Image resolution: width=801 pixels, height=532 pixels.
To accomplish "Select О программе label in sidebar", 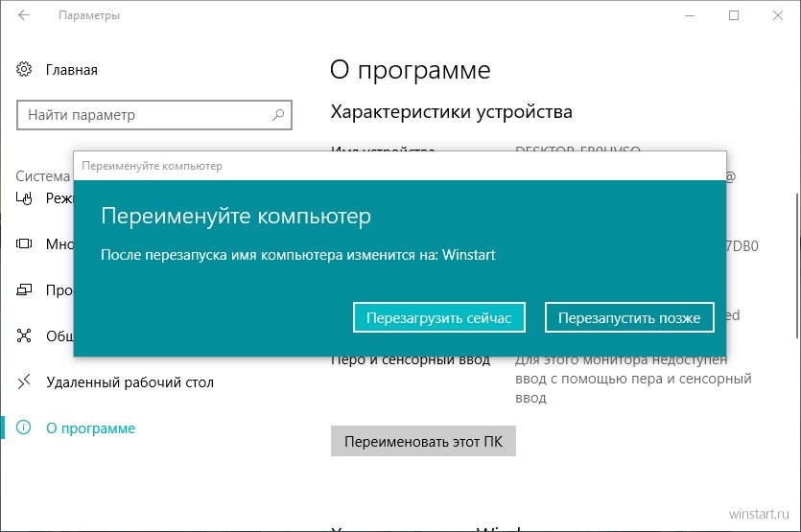I will coord(91,428).
